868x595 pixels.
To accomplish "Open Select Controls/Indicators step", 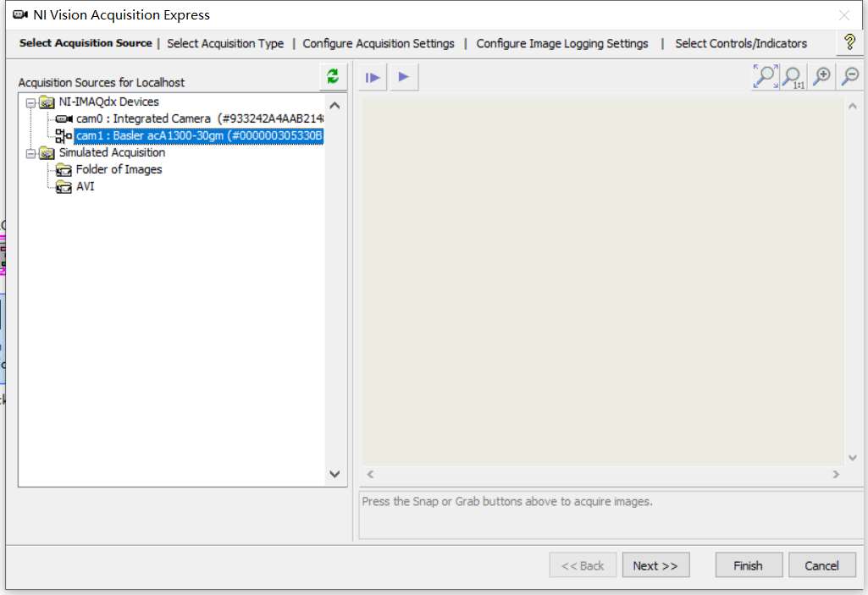I will (741, 43).
